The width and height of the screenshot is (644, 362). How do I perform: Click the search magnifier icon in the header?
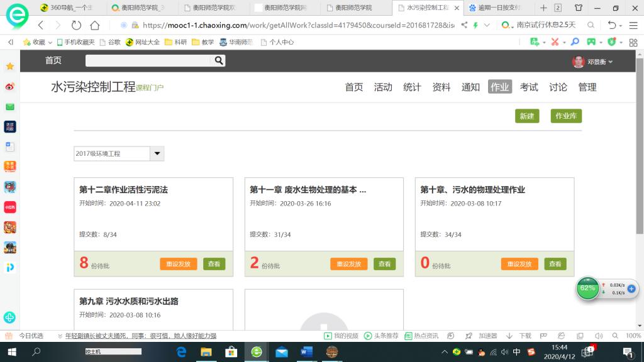point(219,61)
